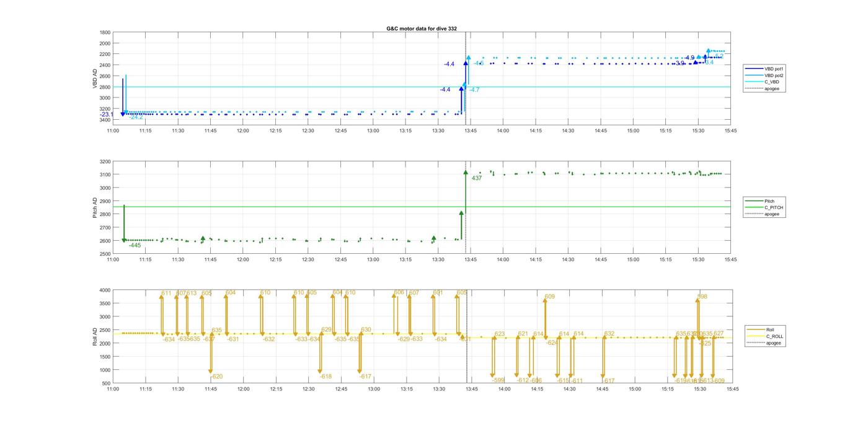
Task: Click the '621' label in Roll plot
Action: [523, 334]
